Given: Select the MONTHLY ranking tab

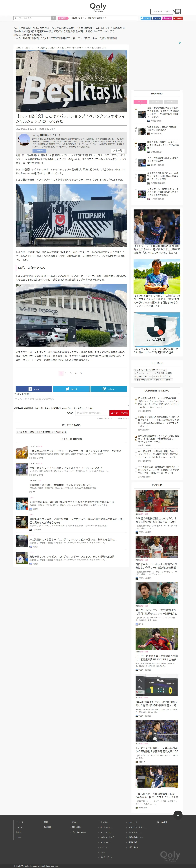Looking at the screenshot, I should click(x=171, y=102).
